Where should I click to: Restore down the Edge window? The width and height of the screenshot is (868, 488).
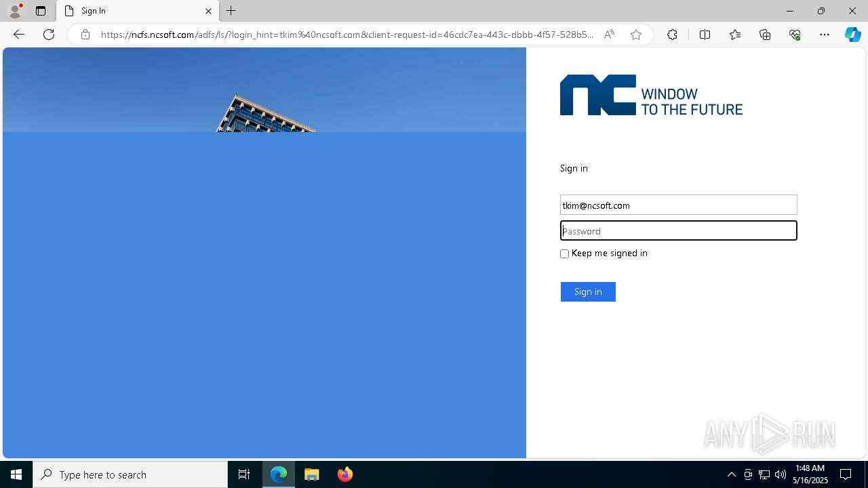tap(821, 11)
